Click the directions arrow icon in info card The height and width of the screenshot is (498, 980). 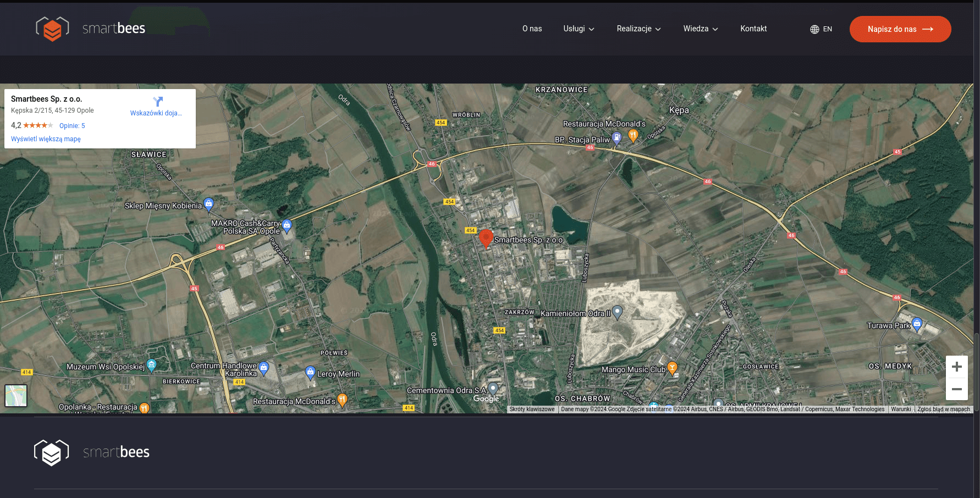click(x=158, y=102)
